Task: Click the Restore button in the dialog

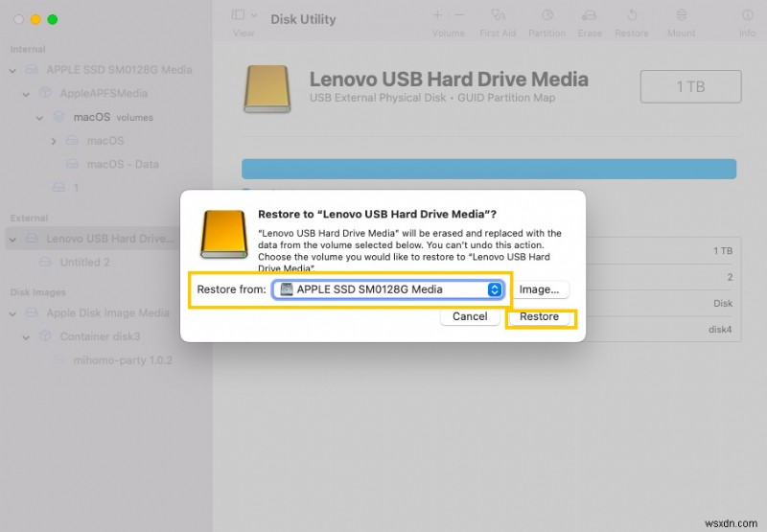Action: (x=539, y=317)
